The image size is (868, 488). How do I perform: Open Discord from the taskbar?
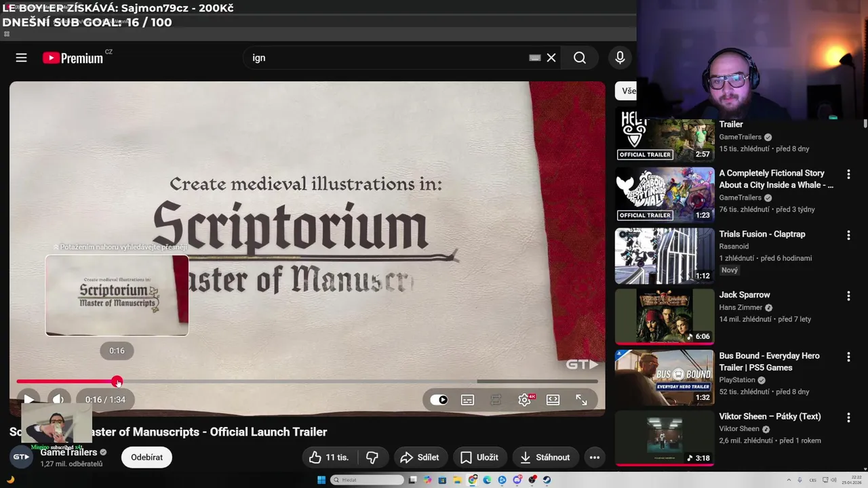[x=517, y=480]
